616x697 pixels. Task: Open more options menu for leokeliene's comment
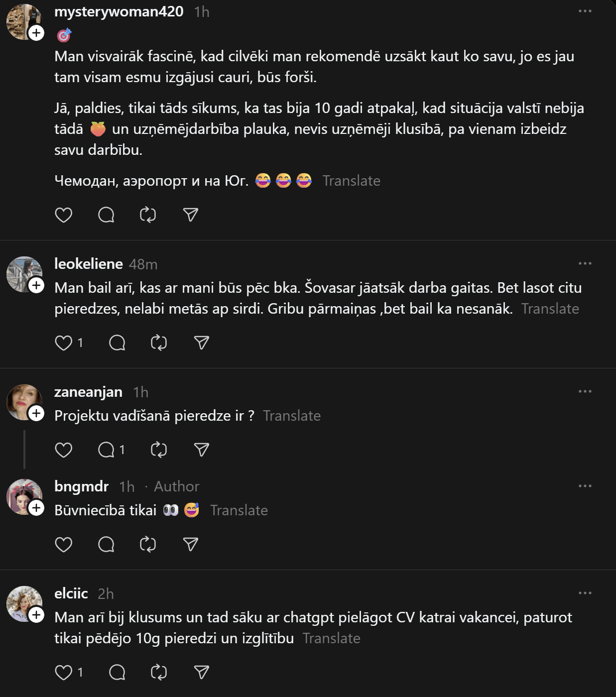pos(585,263)
